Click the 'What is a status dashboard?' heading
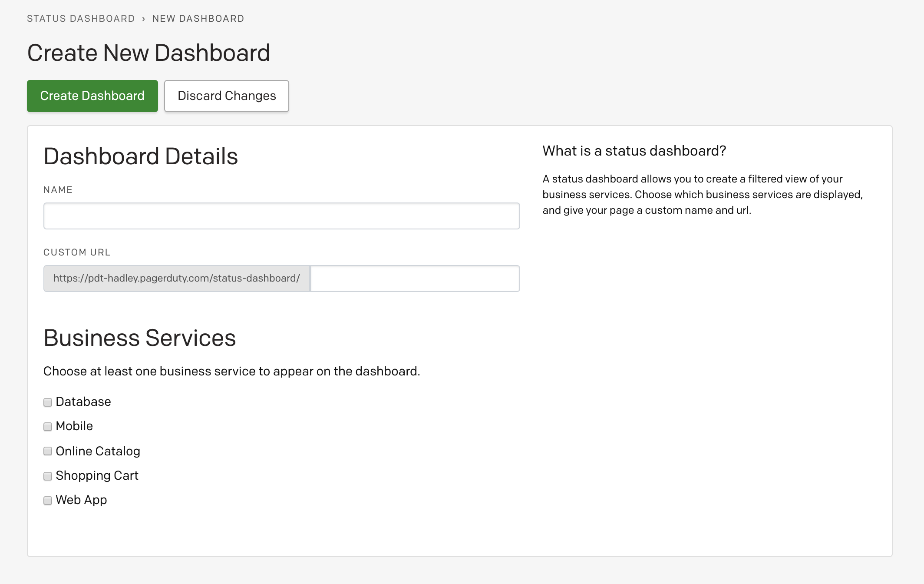Viewport: 924px width, 584px height. tap(634, 151)
